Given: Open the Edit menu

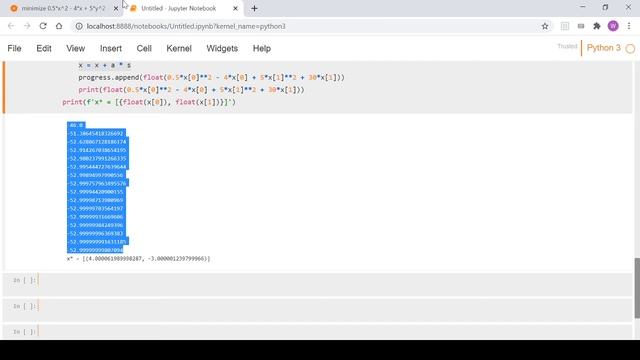Looking at the screenshot, I should [44, 49].
